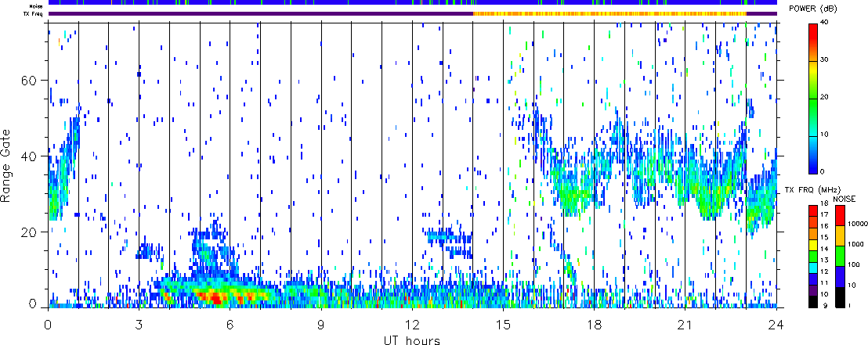Image resolution: width=868 pixels, height=345 pixels.
Task: Pick the black bottom noise colorbar swatch
Action: pyautogui.click(x=839, y=298)
